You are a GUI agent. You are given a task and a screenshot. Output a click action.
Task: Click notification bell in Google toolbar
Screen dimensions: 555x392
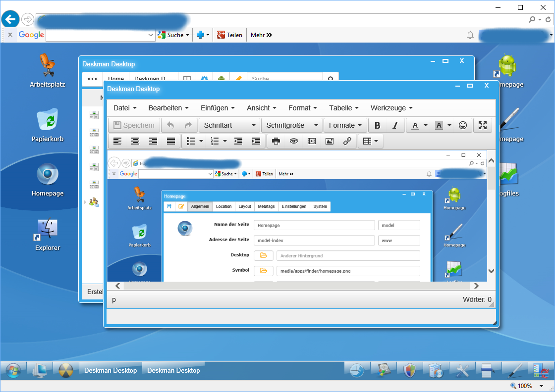coord(470,35)
